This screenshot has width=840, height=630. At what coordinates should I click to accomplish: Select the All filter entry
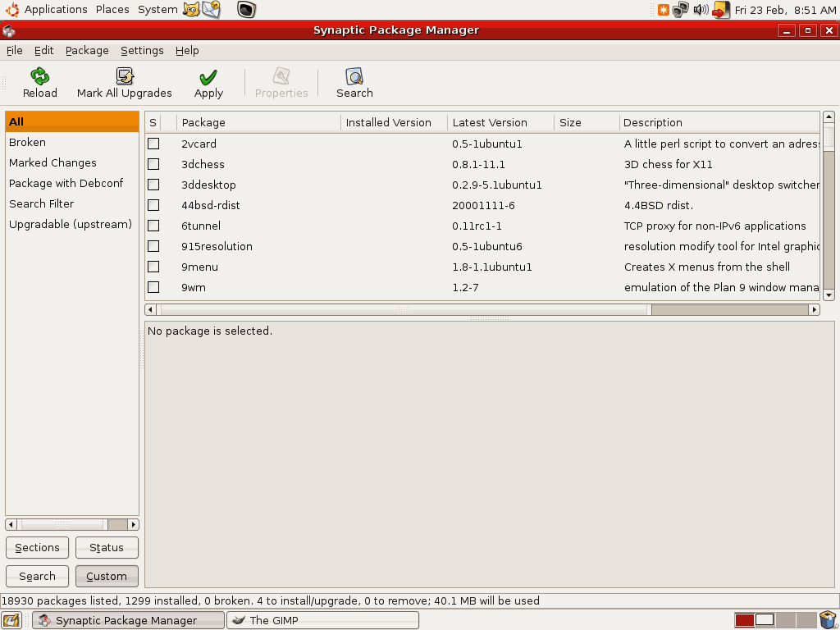[x=72, y=121]
